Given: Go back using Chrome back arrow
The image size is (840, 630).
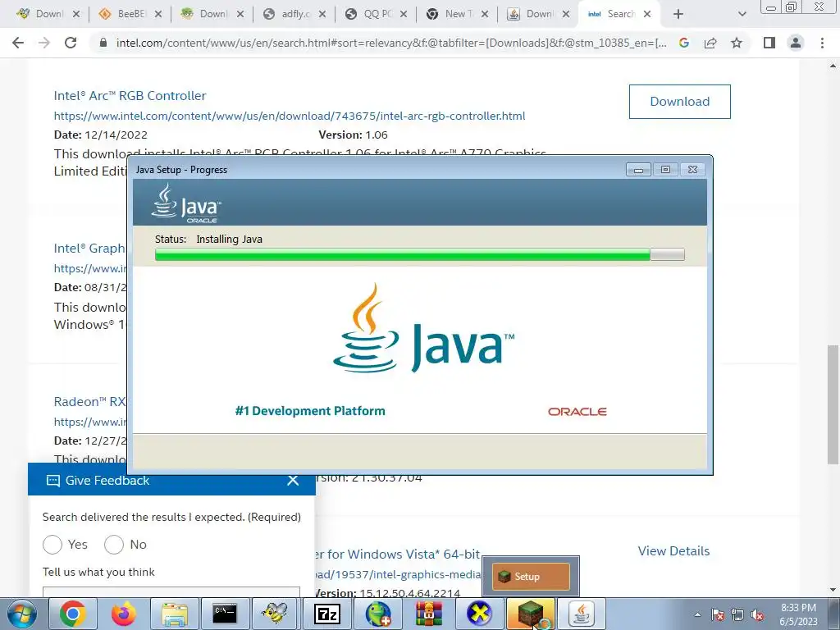Looking at the screenshot, I should (18, 43).
